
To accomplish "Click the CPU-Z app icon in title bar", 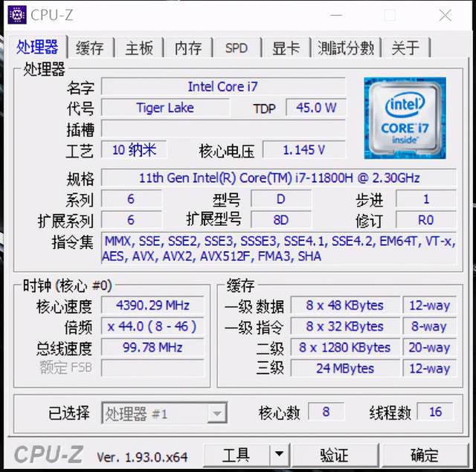I will coord(17,15).
